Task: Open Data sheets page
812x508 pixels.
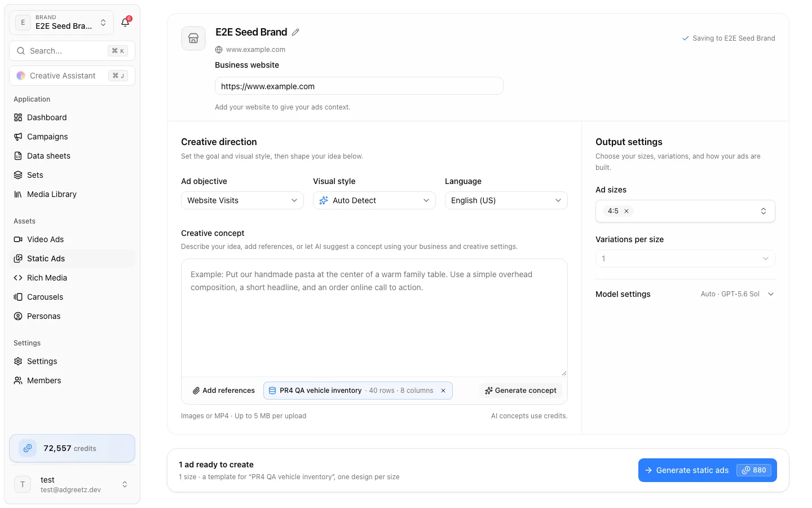Action: click(72, 156)
